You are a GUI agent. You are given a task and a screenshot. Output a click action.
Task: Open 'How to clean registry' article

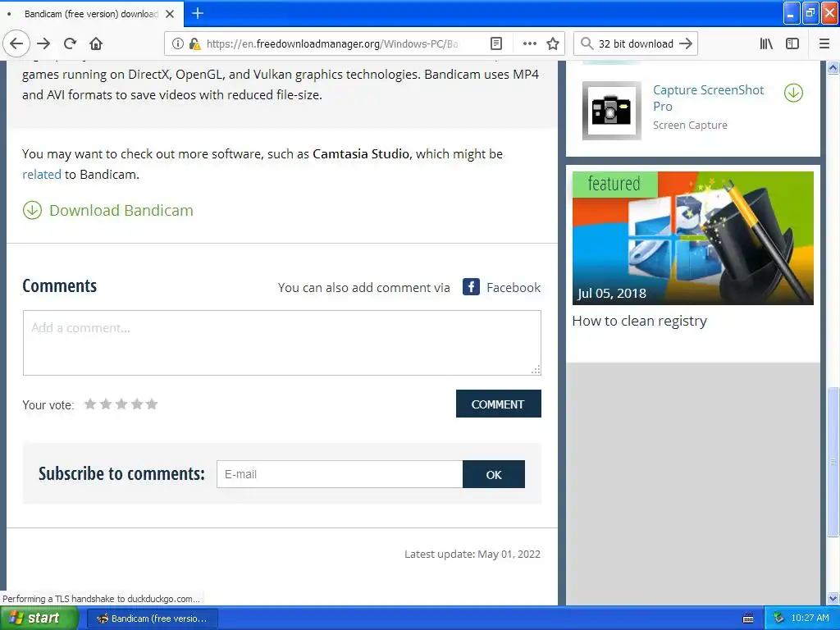click(639, 321)
